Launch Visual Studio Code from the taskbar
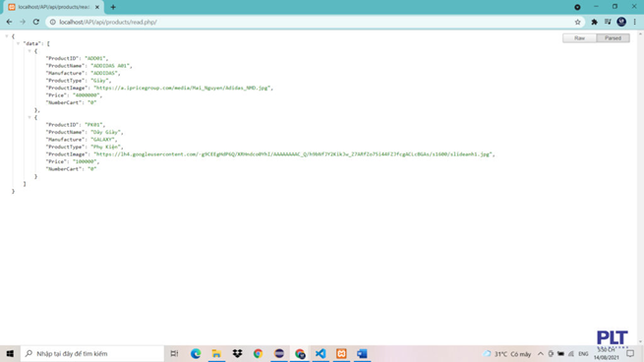This screenshot has width=644, height=362. (x=321, y=353)
